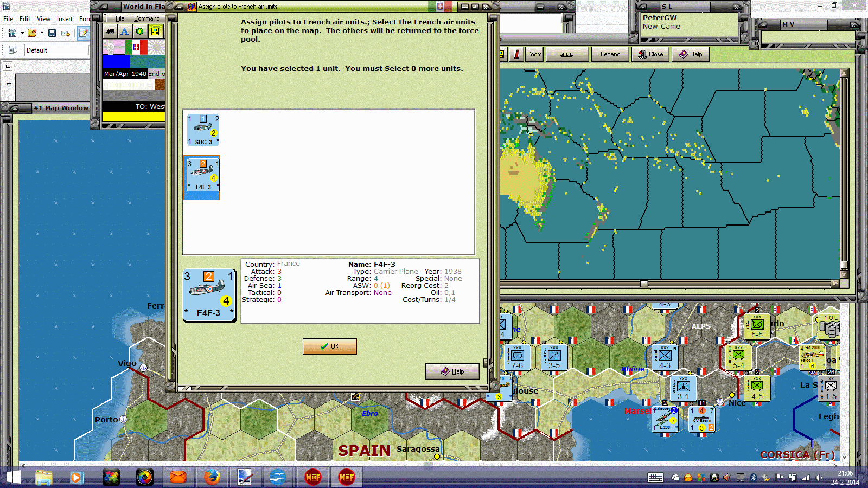Click the Porto port symbol on the map
This screenshot has height=488, width=868.
point(123,419)
